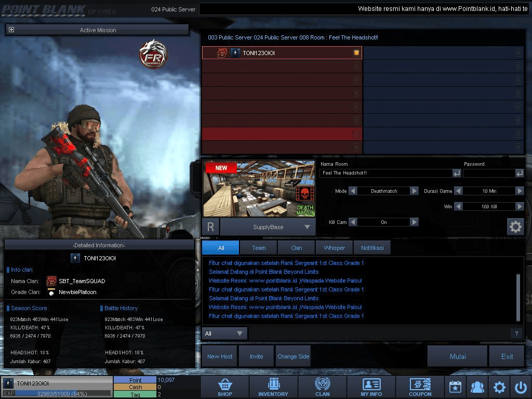Increase Durasi Game past 10 Min
The width and height of the screenshot is (532, 399).
tap(520, 191)
